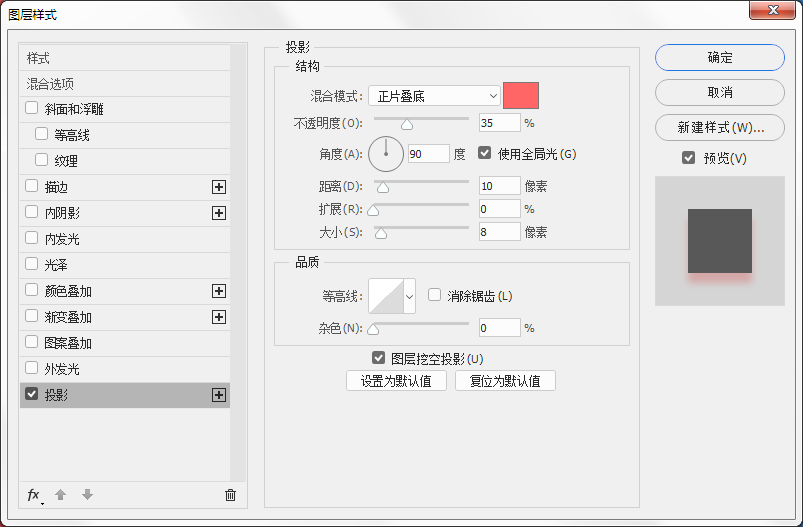Click the 不透明度 slider handle
This screenshot has height=527, width=803.
pos(407,124)
